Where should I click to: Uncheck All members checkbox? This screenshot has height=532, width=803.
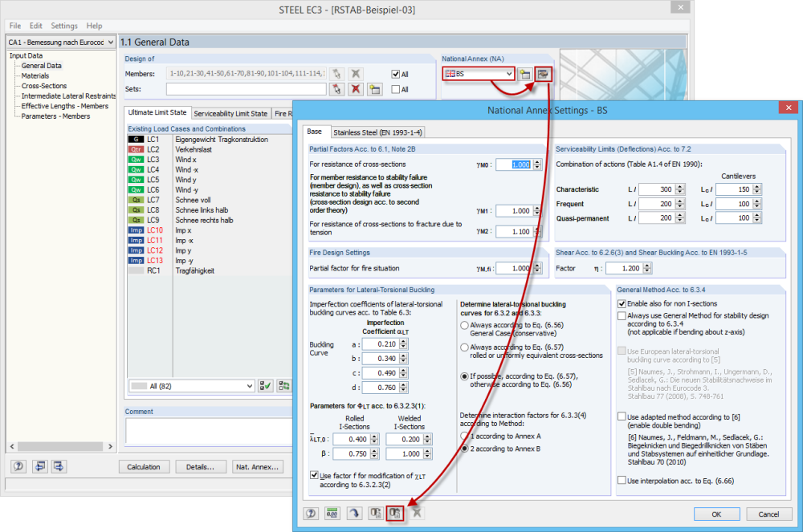click(395, 74)
